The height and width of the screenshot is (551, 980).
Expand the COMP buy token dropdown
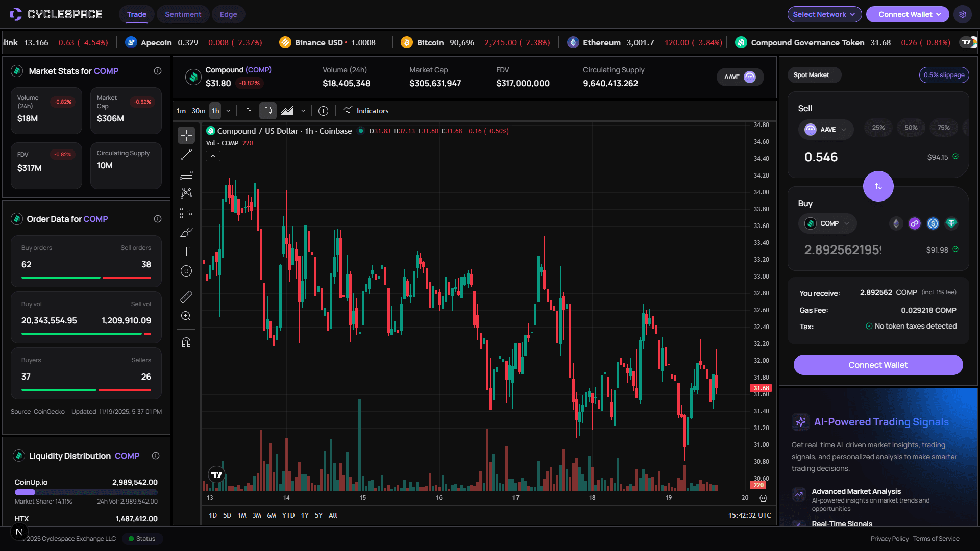point(827,223)
